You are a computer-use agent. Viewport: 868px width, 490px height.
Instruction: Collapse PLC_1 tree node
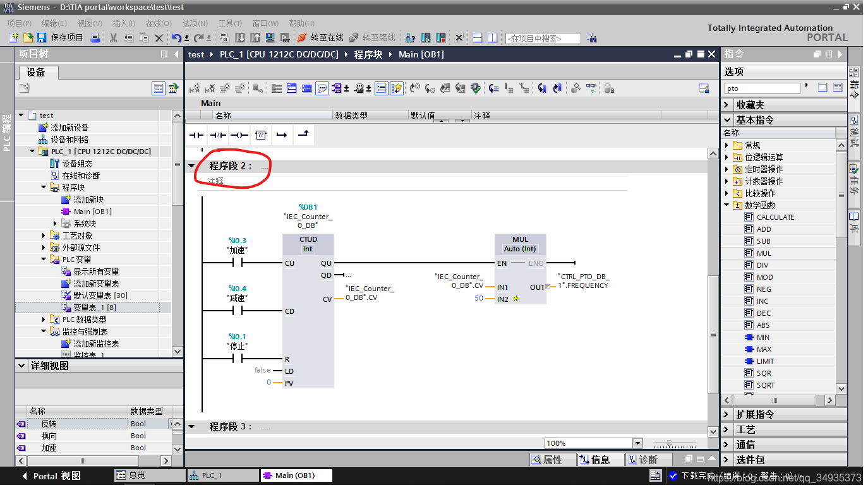[x=32, y=152]
